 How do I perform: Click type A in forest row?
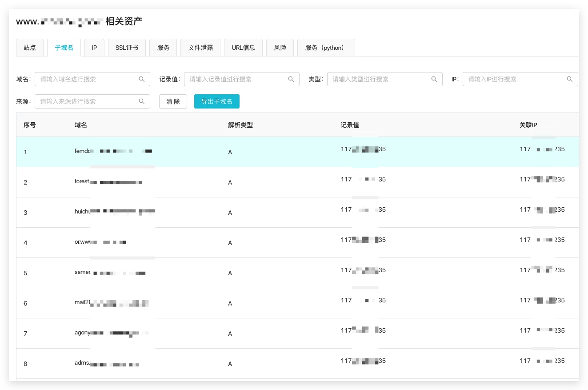tap(230, 182)
